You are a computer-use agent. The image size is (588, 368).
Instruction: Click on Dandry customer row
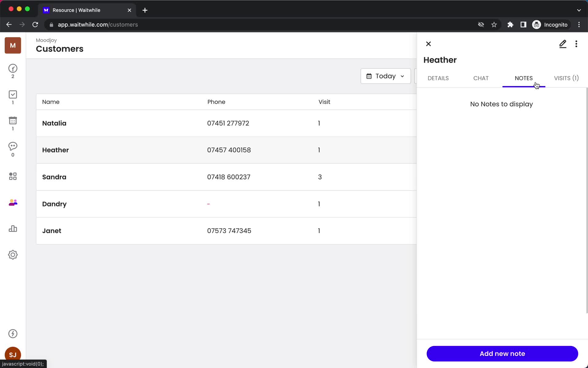click(x=227, y=204)
